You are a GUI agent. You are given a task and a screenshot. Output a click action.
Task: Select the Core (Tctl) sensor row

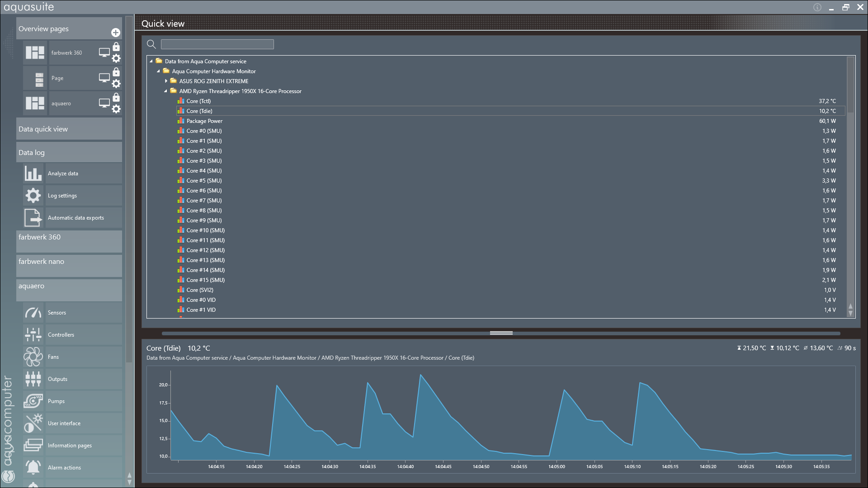click(x=510, y=101)
